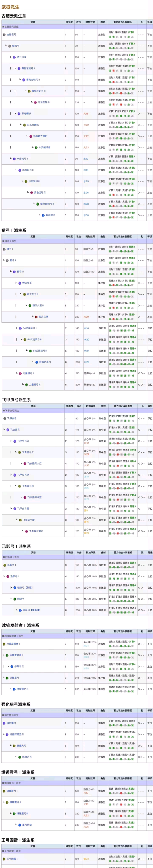The image size is (153, 868).
Task: Click the red bow icon beside 射月女神
Action: pyautogui.click(x=36, y=317)
